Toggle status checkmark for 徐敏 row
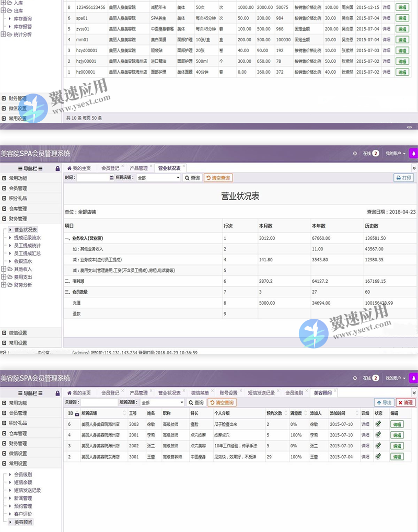Image resolution: width=418 pixels, height=532 pixels. point(378,424)
